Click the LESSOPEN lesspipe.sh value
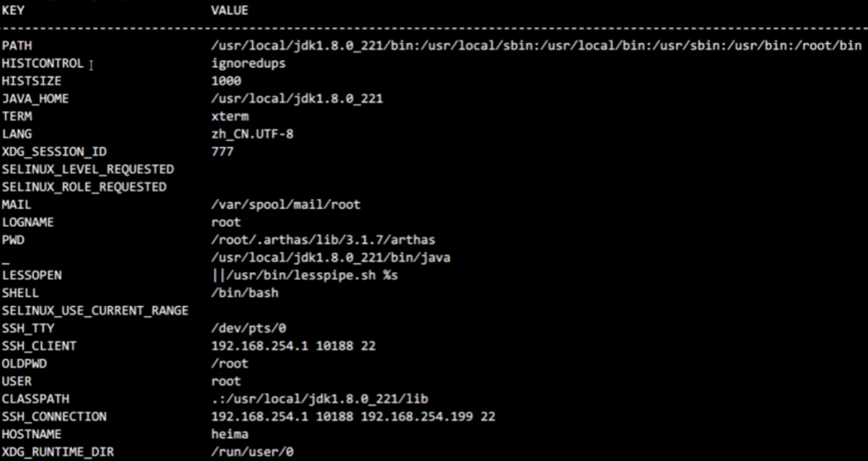Viewport: 868px width, 461px height. [x=304, y=276]
